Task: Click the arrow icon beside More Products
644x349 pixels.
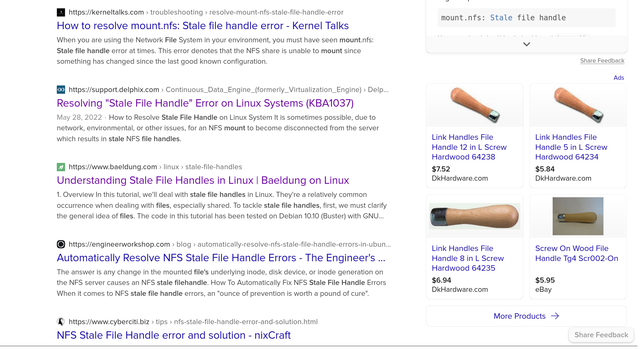Action: coord(555,316)
